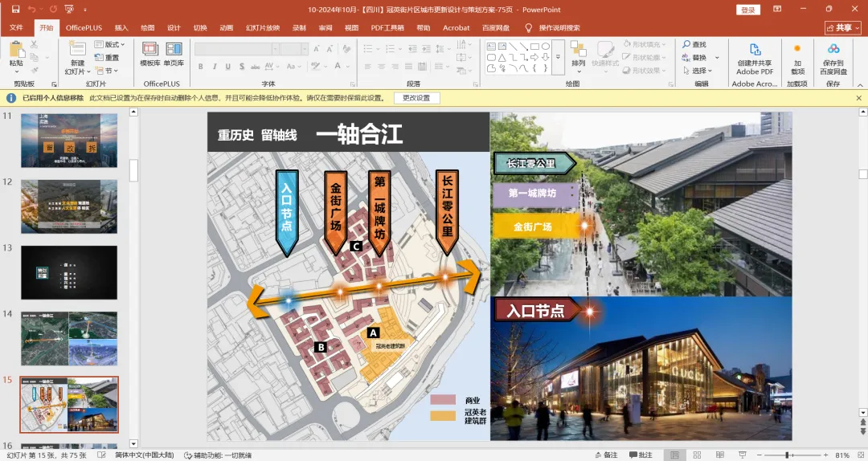Switch to slide sorter view in status bar
The height and width of the screenshot is (461, 868).
tap(697, 455)
